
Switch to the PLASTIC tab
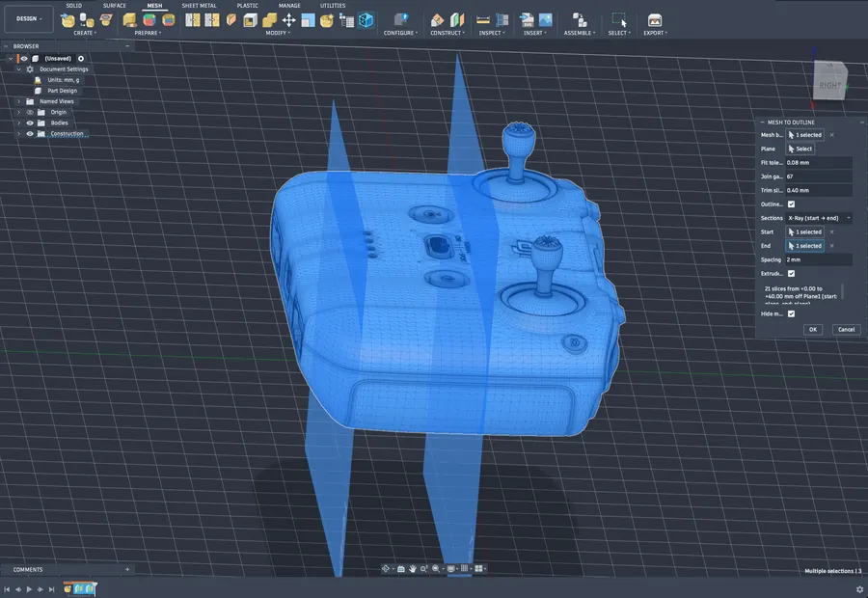tap(248, 6)
